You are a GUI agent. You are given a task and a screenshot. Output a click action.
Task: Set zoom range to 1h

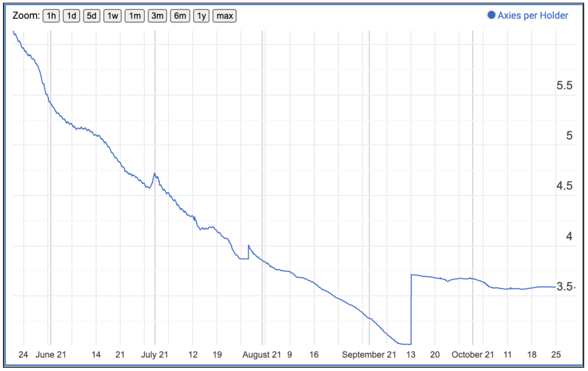pyautogui.click(x=51, y=16)
